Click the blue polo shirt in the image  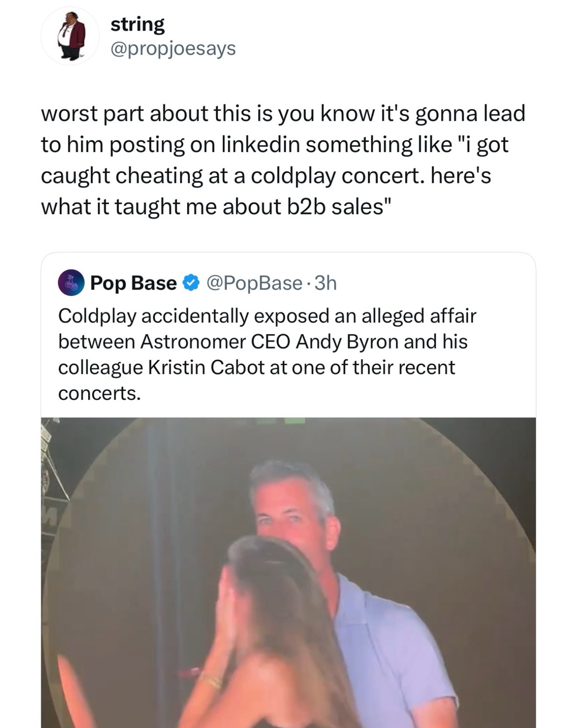(x=388, y=647)
